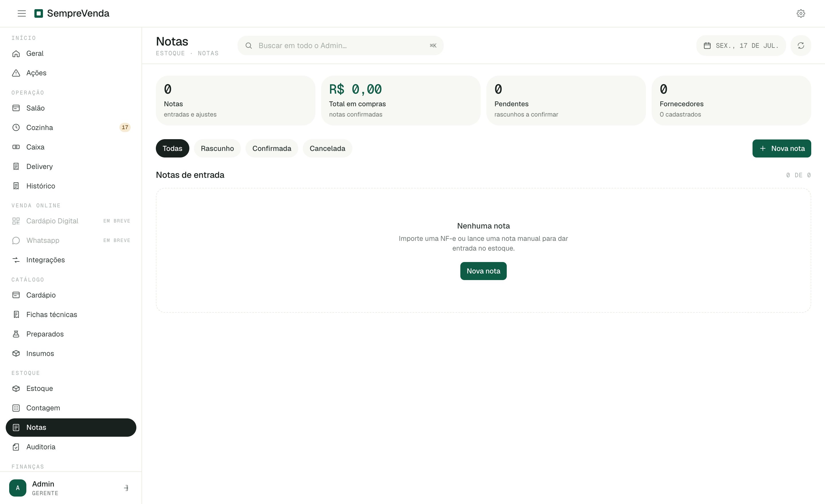Screen dimensions: 825x504
Task: Click the calendar icon in date chip
Action: 707,46
